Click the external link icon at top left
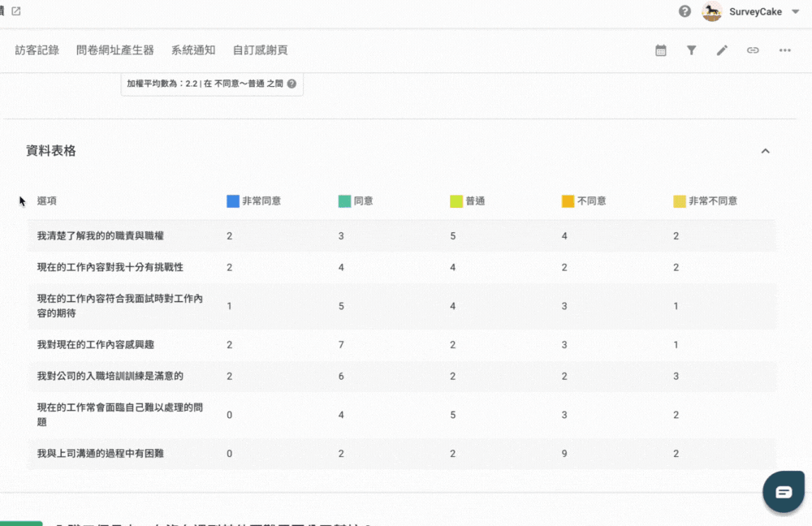 pos(16,11)
